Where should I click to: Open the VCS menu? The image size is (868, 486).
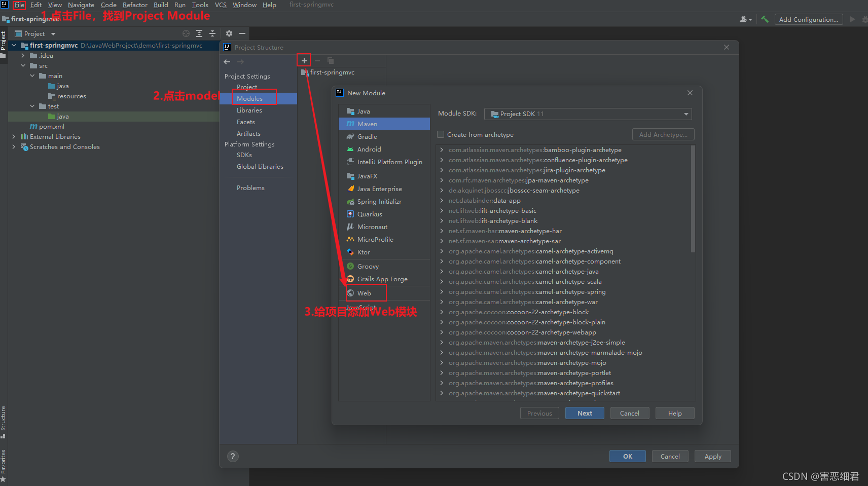(221, 5)
